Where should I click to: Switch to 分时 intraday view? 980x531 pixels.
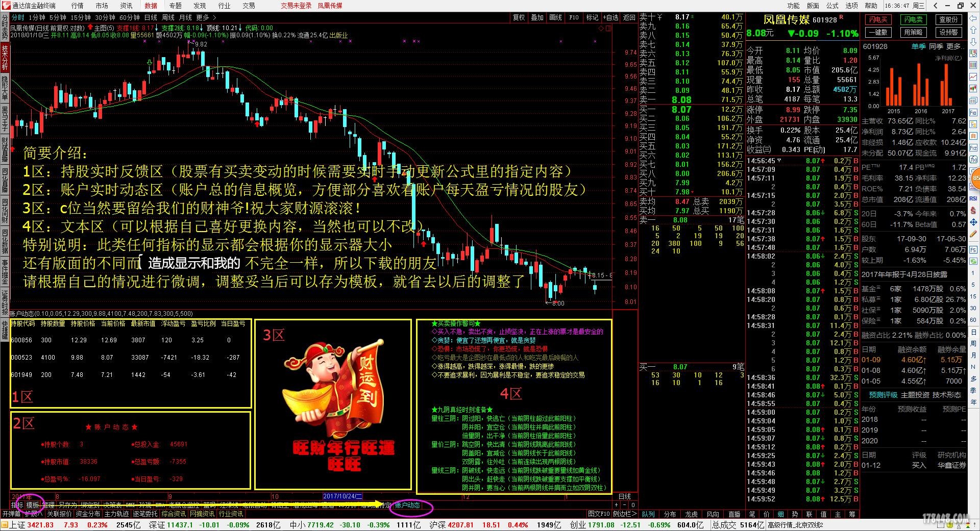18,17
